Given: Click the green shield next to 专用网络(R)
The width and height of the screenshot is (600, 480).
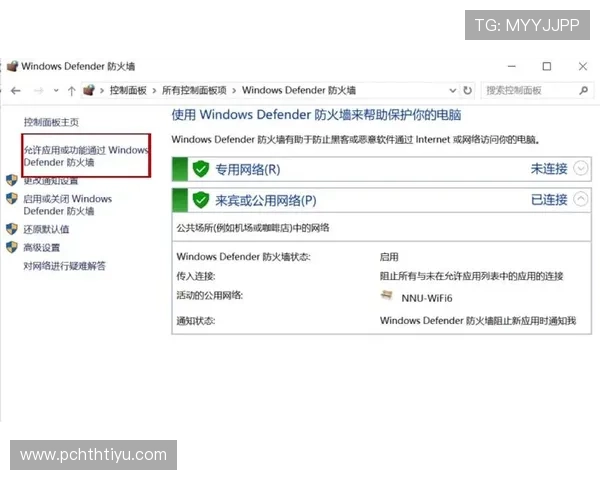Looking at the screenshot, I should [x=201, y=169].
